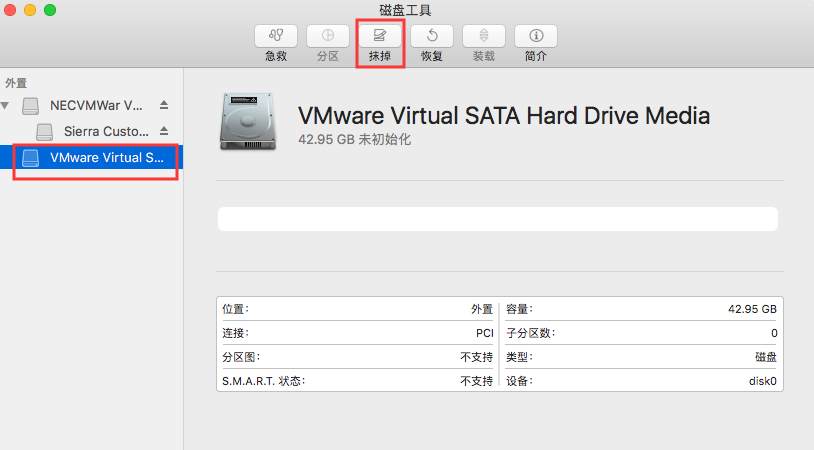This screenshot has width=814, height=450.
Task: Click the 设备 value disk0
Action: pyautogui.click(x=763, y=381)
